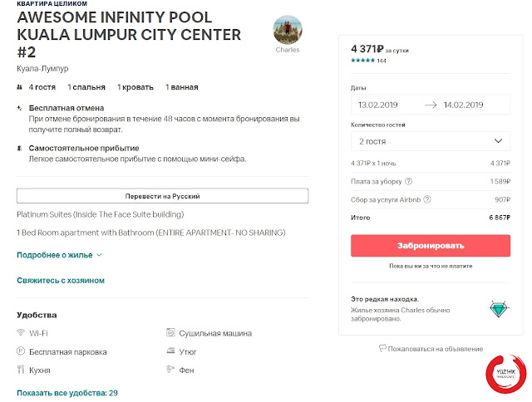
Task: Click the kitchen amenity icon
Action: (21, 370)
